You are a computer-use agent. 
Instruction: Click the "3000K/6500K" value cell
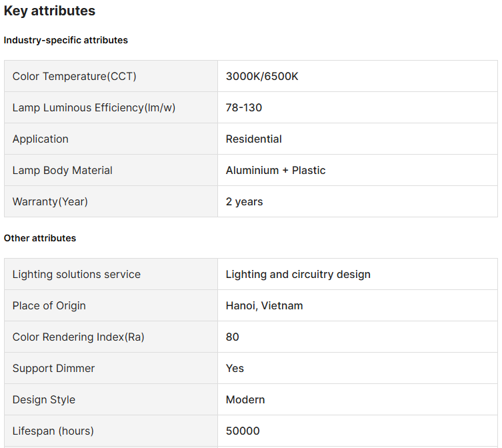[262, 77]
